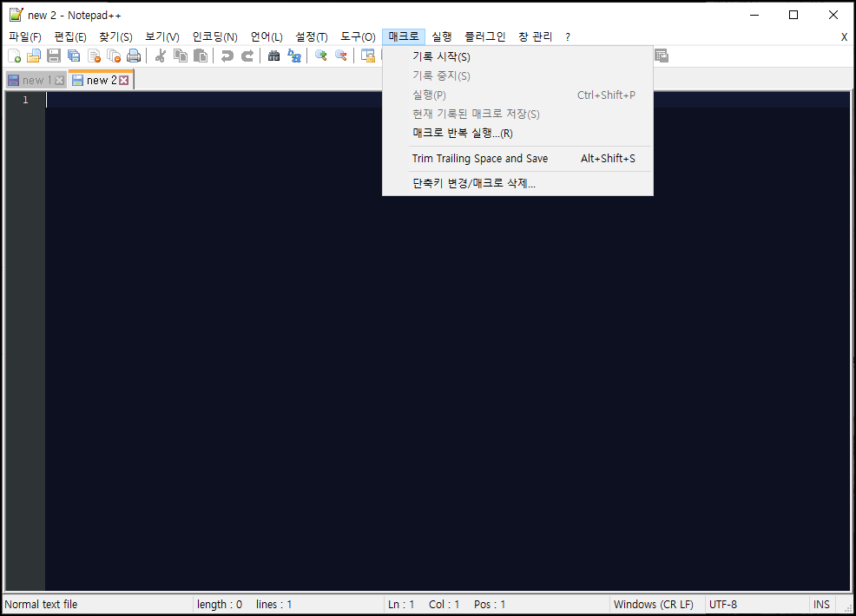Open the 설정(T) menu
The width and height of the screenshot is (856, 616).
click(312, 36)
